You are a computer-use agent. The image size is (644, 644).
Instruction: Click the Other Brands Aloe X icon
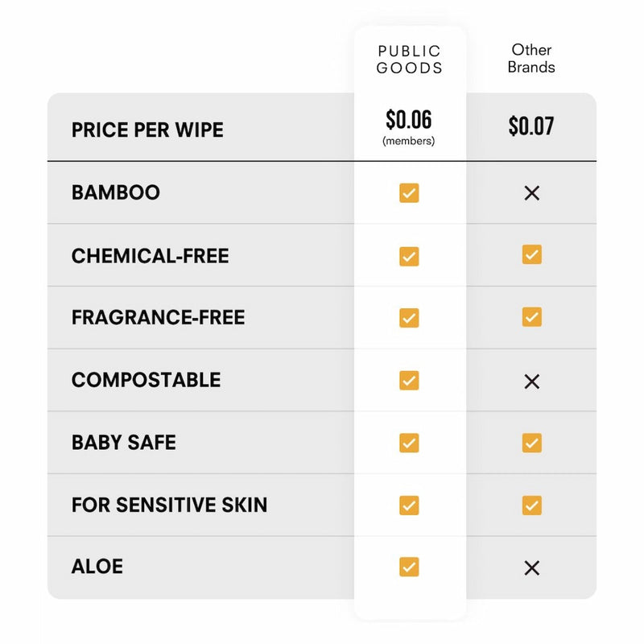tap(531, 568)
